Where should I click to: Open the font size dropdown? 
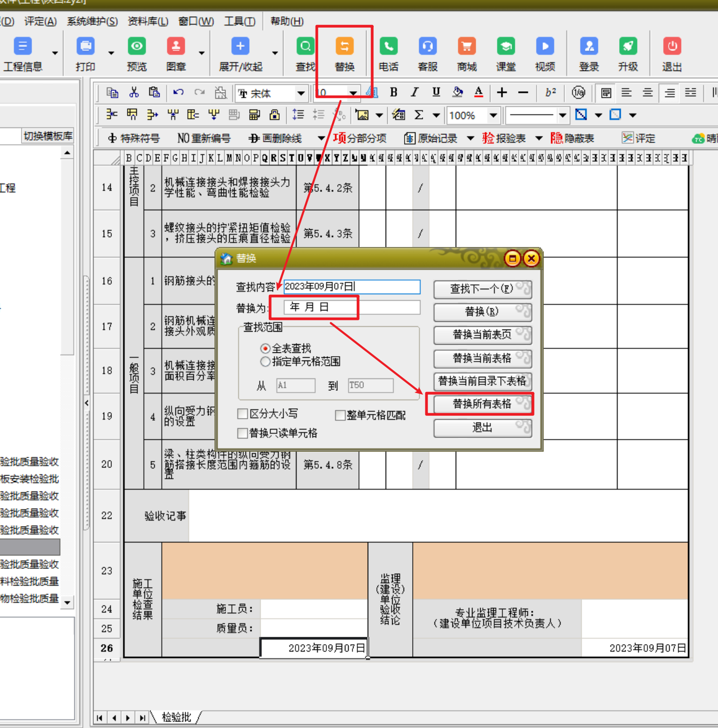tap(353, 93)
